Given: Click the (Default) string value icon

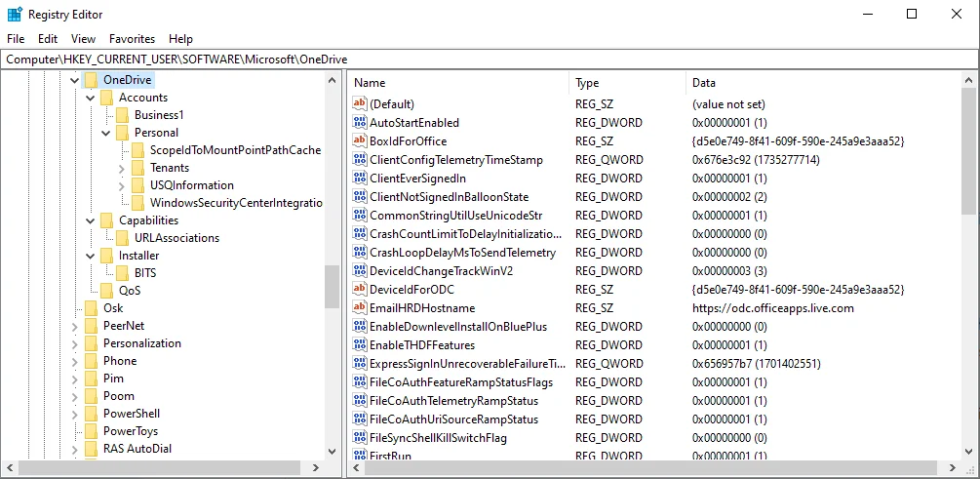Looking at the screenshot, I should (x=360, y=103).
